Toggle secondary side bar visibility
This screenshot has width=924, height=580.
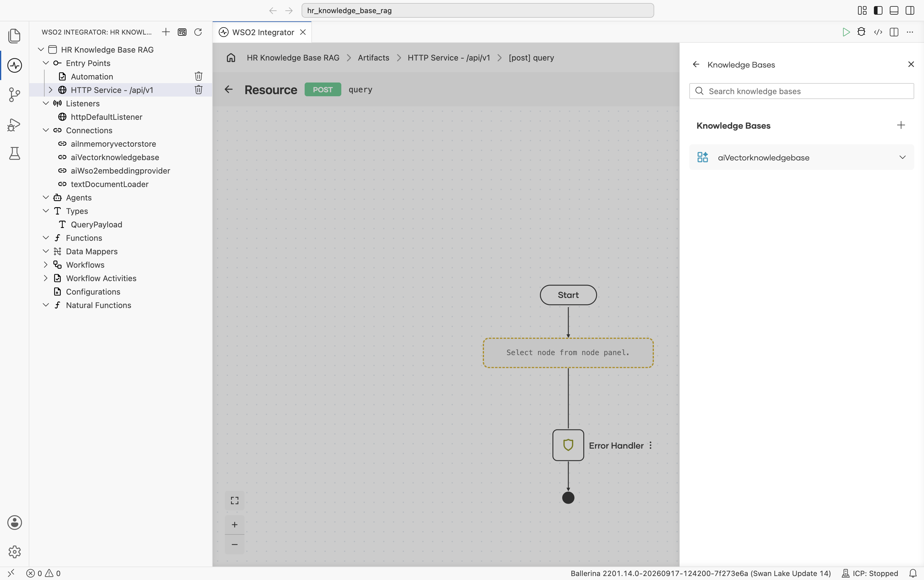(910, 10)
